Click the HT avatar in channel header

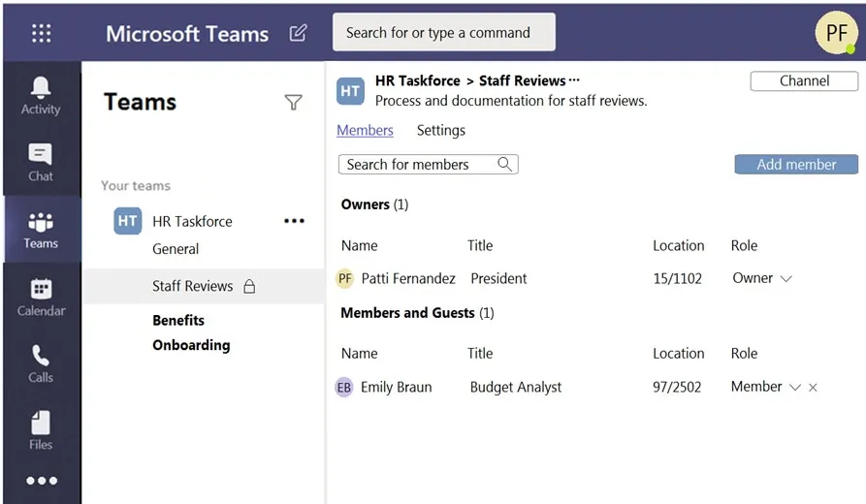pyautogui.click(x=350, y=91)
